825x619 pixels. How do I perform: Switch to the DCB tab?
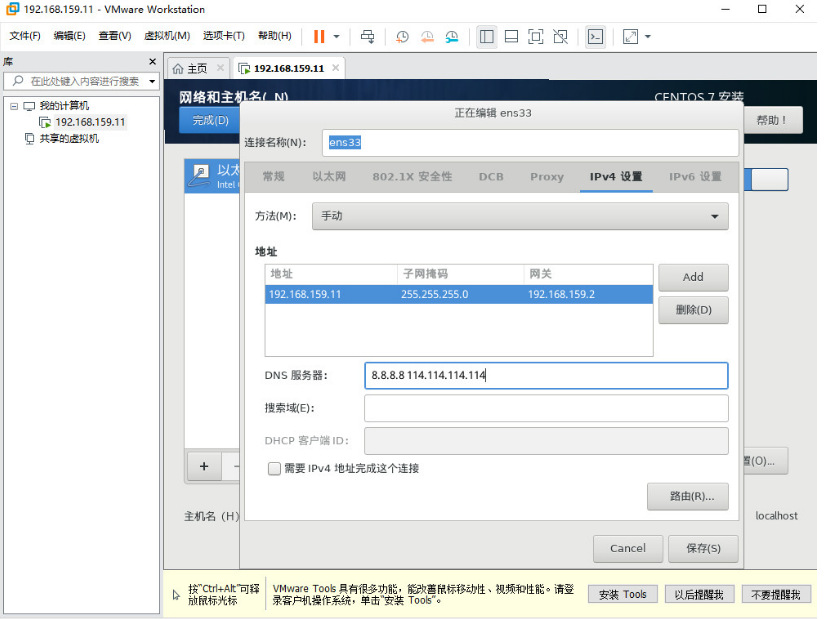click(491, 177)
